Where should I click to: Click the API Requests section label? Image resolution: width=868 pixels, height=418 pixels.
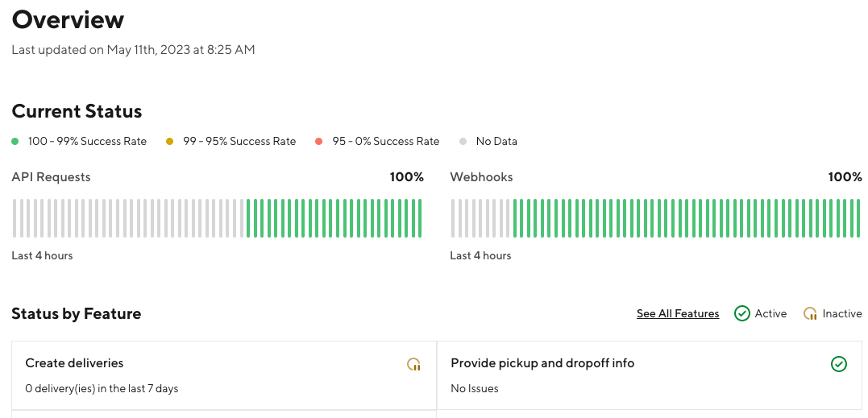coord(51,177)
